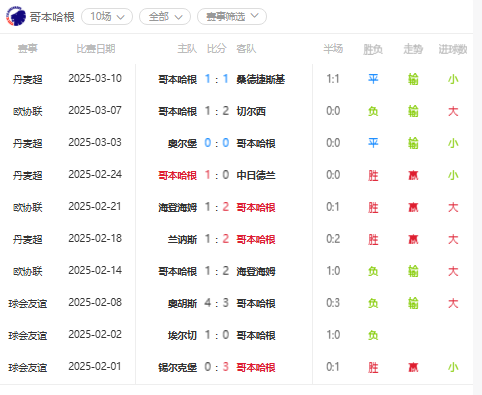Expand the 全部 filter dropdown
The height and width of the screenshot is (395, 482).
[x=165, y=16]
